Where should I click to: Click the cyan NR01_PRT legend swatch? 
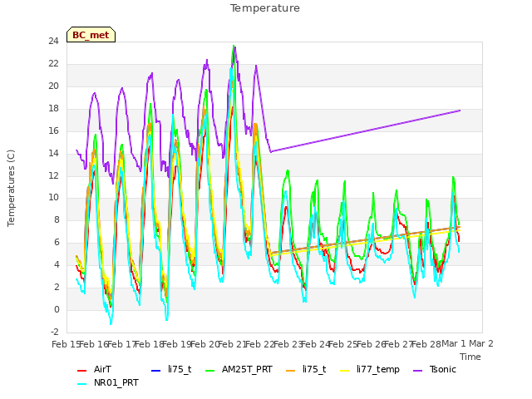[81, 384]
